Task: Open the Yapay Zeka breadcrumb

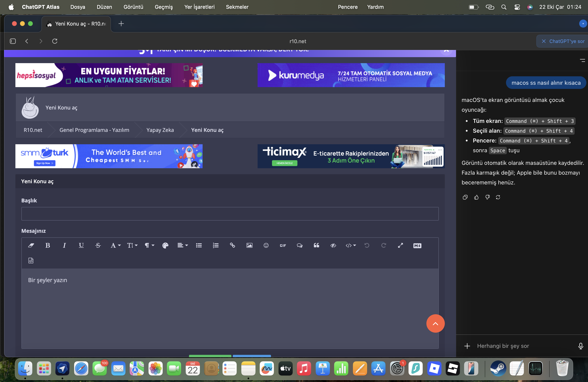Action: [x=160, y=130]
